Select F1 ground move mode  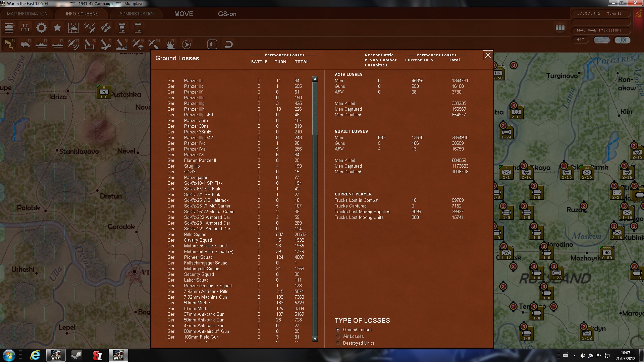[x=9, y=44]
